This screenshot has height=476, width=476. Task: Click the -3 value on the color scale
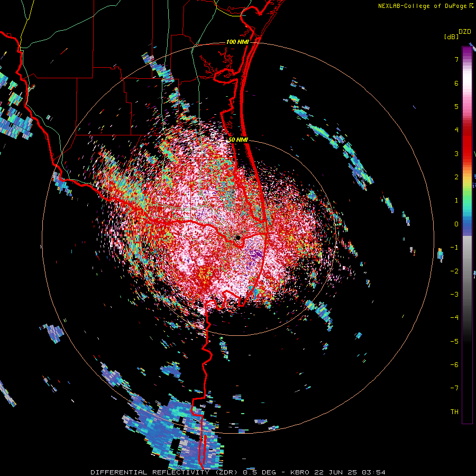pos(454,295)
